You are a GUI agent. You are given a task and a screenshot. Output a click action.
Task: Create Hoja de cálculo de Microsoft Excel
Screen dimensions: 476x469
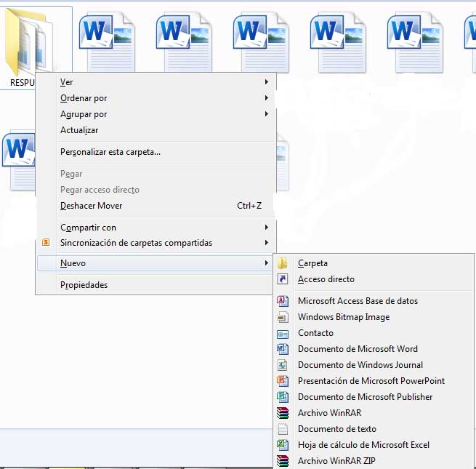click(x=374, y=445)
